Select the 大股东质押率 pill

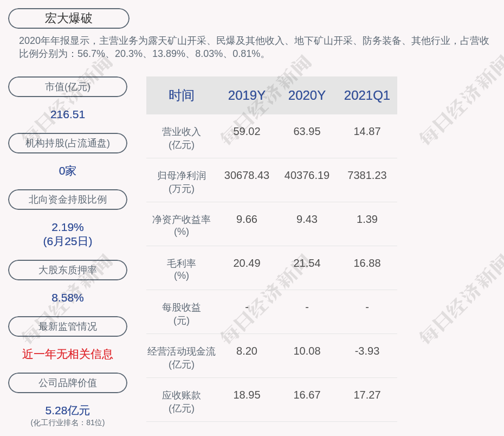coord(68,270)
